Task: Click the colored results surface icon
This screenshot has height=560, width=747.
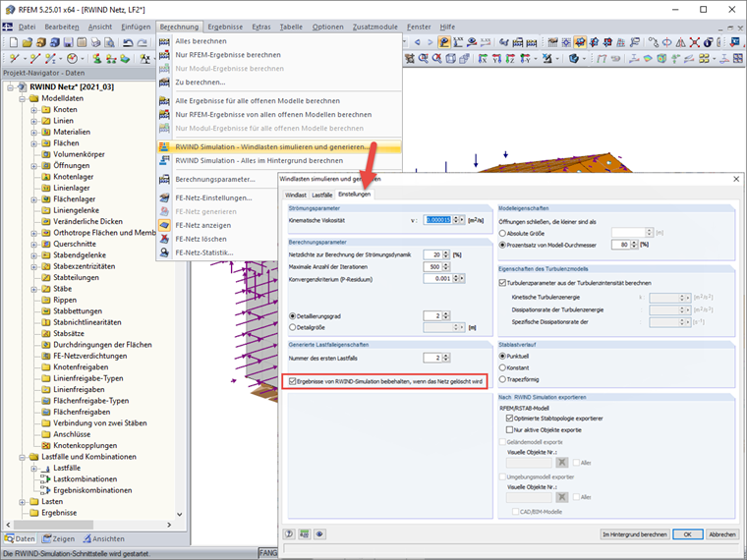Action: (x=648, y=59)
